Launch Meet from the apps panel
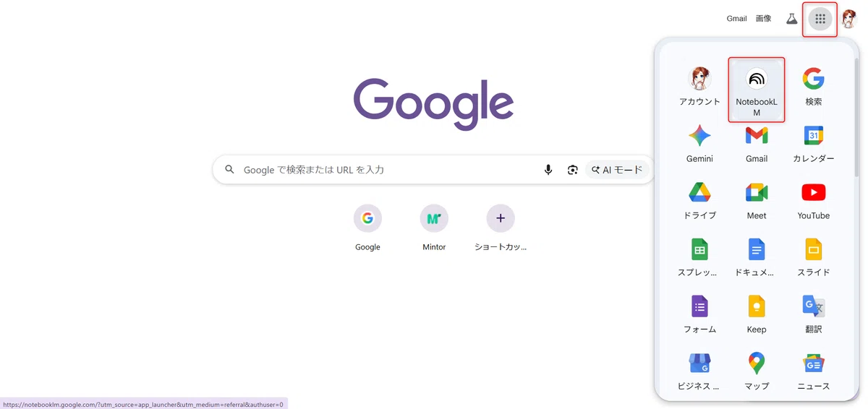 757,201
